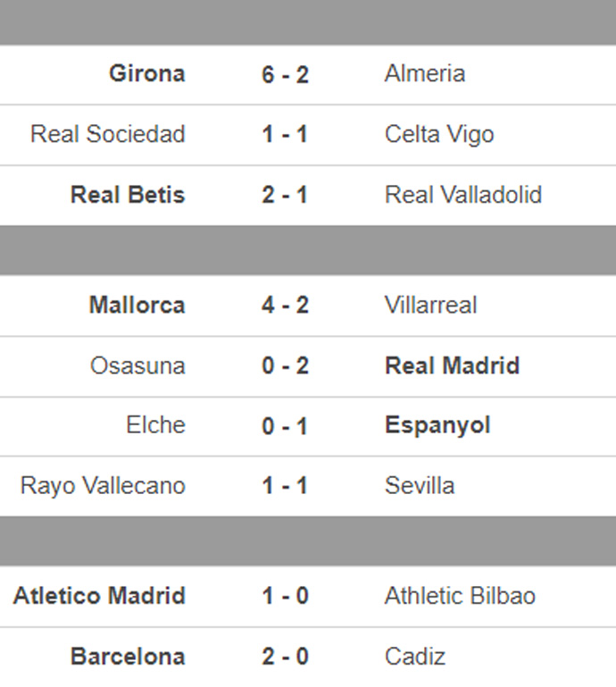The height and width of the screenshot is (687, 616).
Task: Open Real Valladolid team link
Action: (462, 196)
